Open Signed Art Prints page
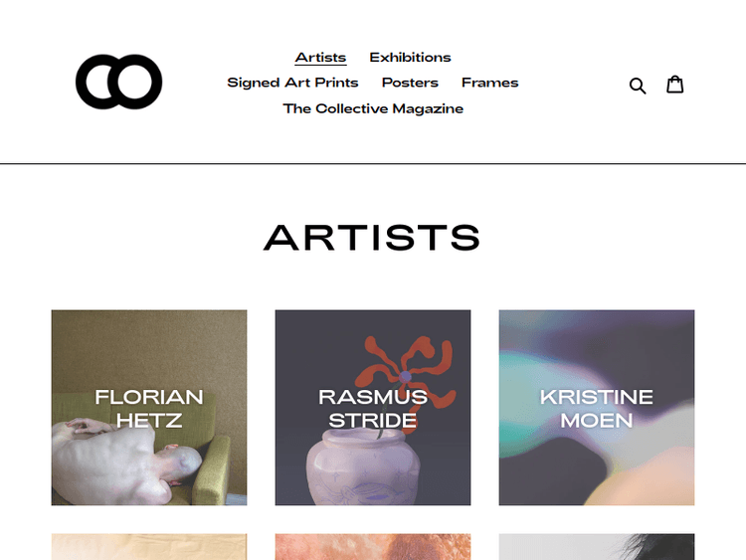This screenshot has height=560, width=746. [292, 83]
